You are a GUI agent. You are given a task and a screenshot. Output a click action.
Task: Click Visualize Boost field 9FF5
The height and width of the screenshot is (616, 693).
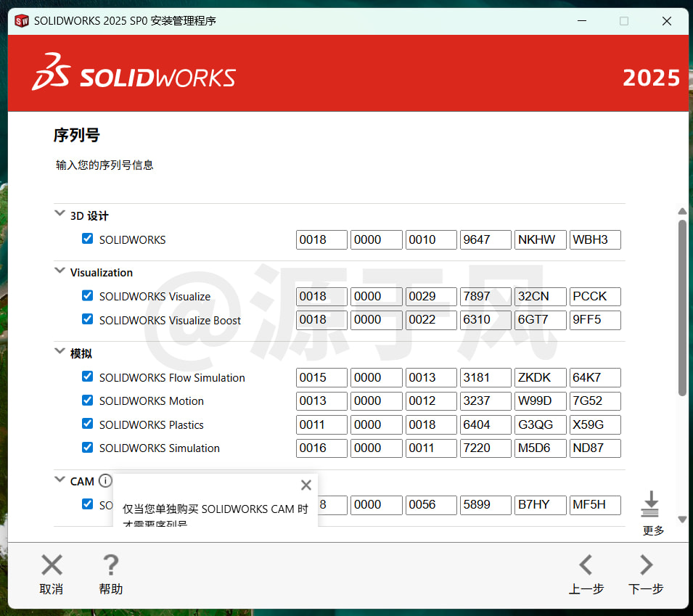point(595,320)
